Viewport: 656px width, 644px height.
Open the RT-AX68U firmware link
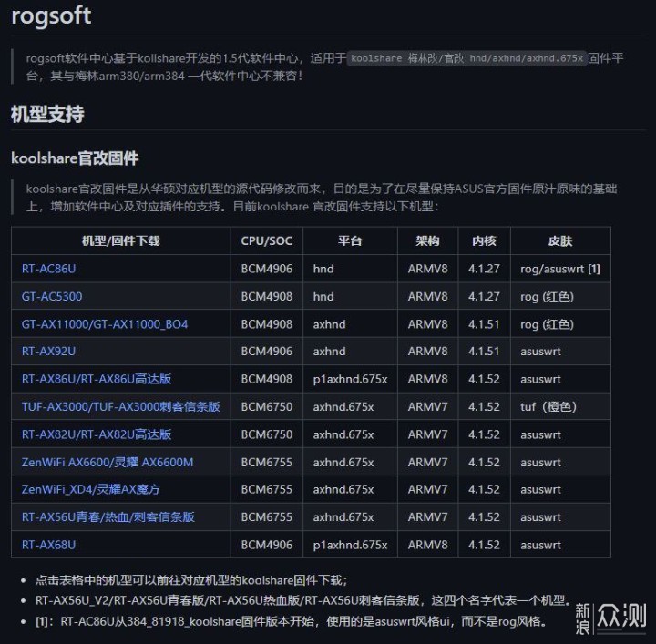click(x=48, y=545)
